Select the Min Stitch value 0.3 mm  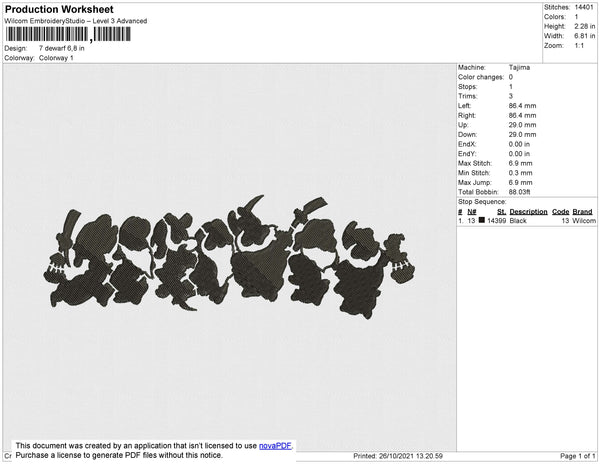coord(520,173)
